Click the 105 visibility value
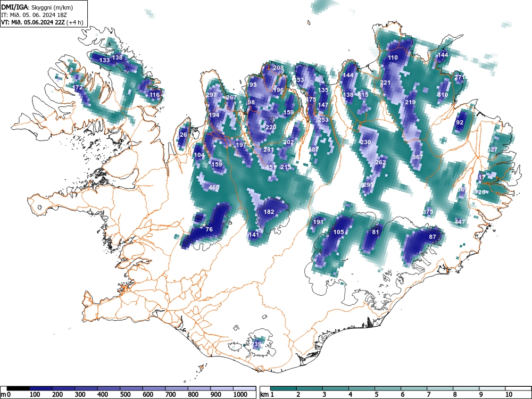Screen dimensions: 532x399 338,232
